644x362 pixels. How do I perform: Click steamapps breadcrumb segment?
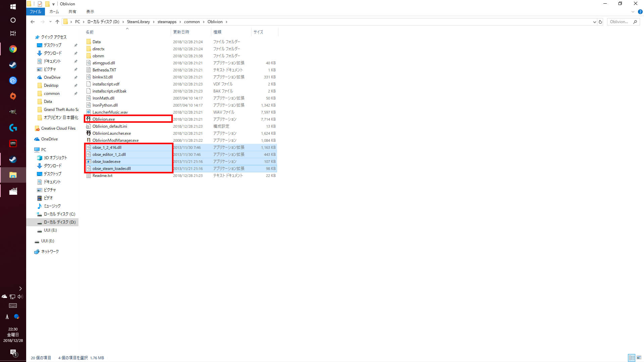[167, 22]
